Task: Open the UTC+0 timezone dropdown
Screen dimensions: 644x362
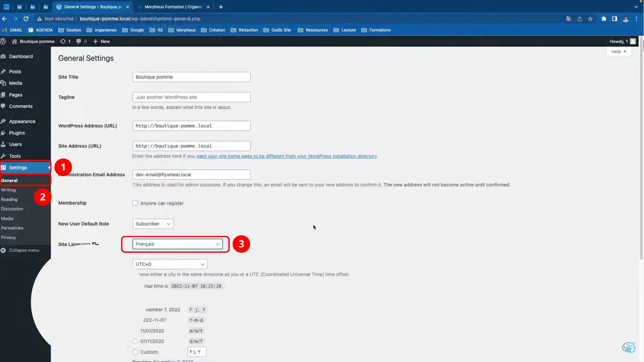Action: click(x=169, y=264)
